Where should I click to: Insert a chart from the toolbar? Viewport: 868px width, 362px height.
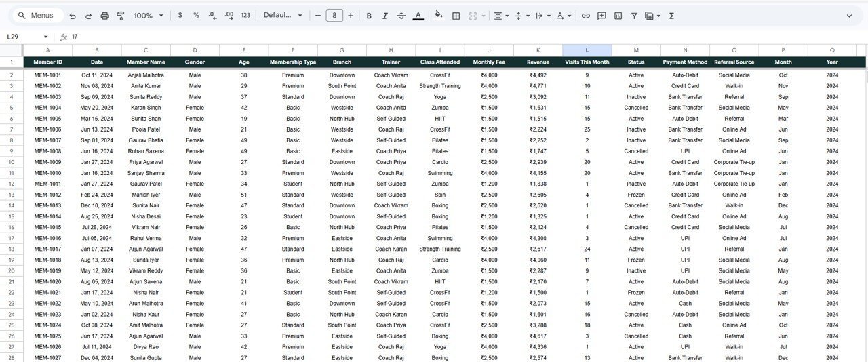(x=618, y=16)
